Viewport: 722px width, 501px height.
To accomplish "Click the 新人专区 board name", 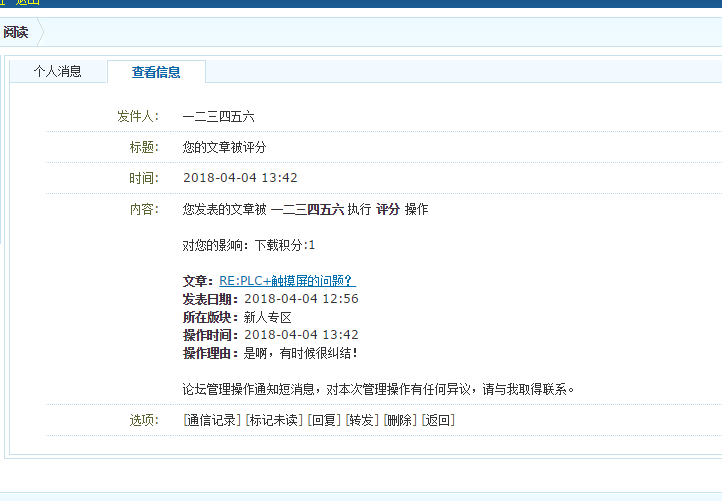I will pos(267,317).
